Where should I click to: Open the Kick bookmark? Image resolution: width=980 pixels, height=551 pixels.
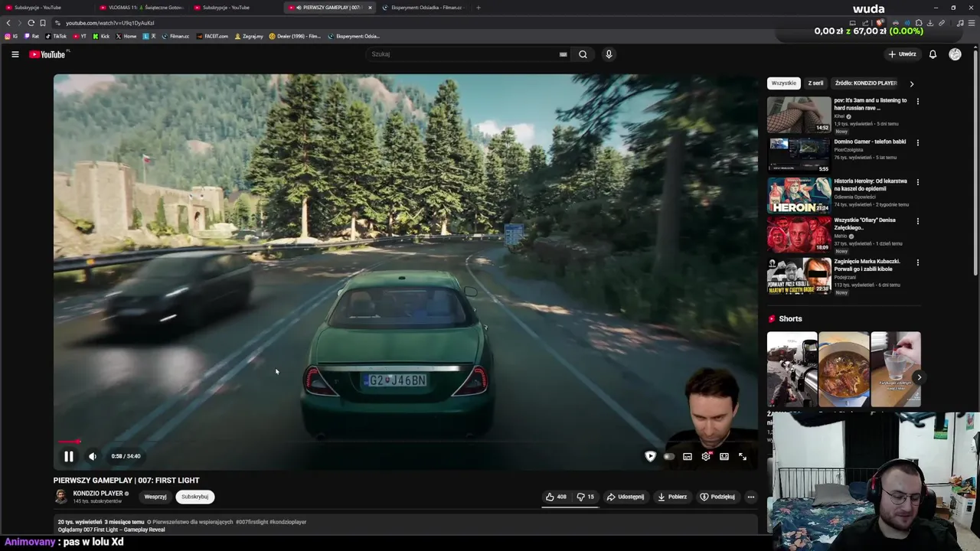(x=101, y=36)
